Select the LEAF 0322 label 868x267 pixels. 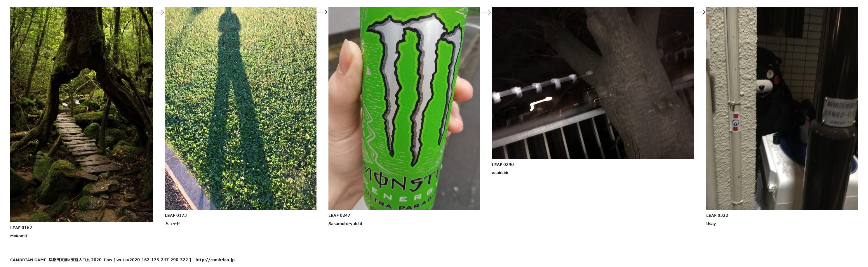point(717,215)
